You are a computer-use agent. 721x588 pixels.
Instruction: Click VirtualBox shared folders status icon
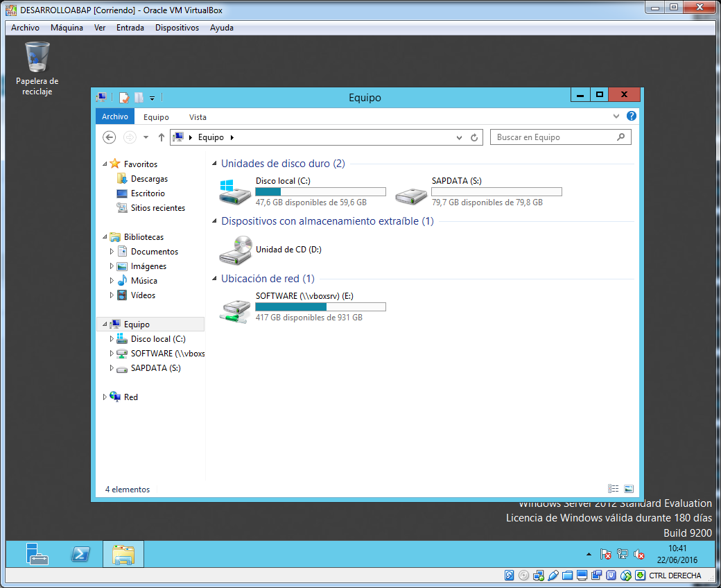click(x=567, y=576)
